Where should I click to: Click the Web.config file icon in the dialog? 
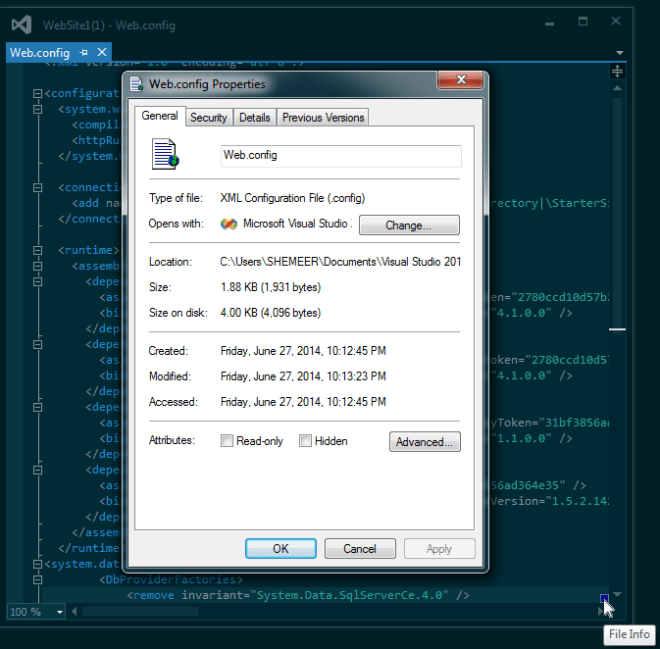pos(165,154)
